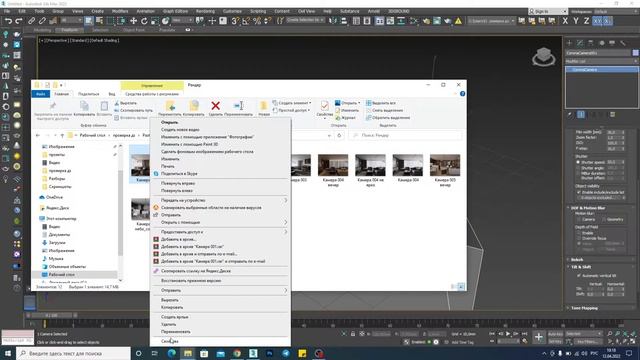Click Вырезать in Explorer ribbon clipboard group
This screenshot has width=640, height=360.
[x=125, y=103]
